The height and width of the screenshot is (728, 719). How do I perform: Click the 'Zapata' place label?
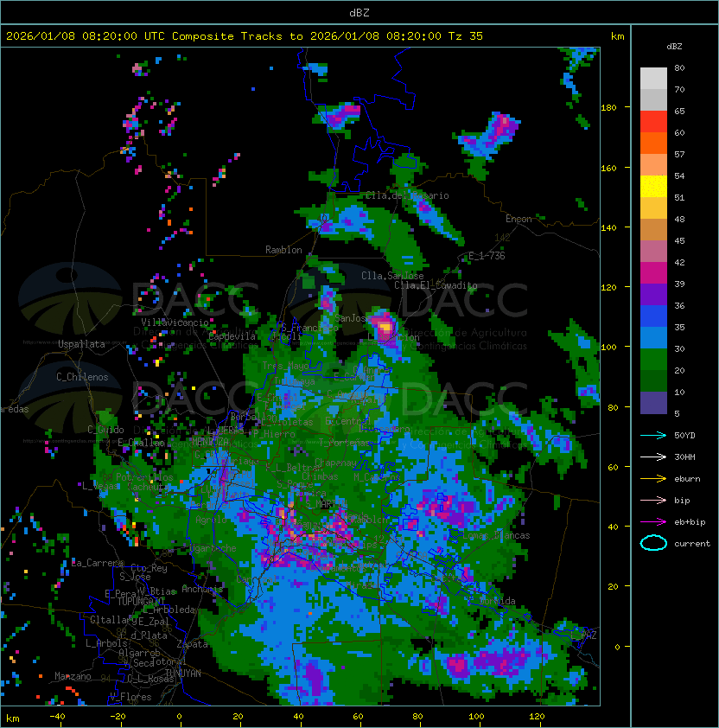[x=192, y=644]
